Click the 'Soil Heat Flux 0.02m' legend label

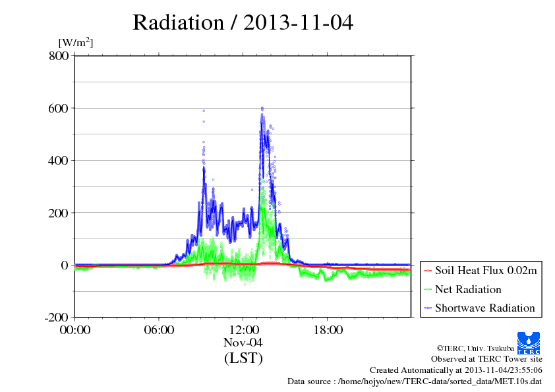pyautogui.click(x=486, y=271)
